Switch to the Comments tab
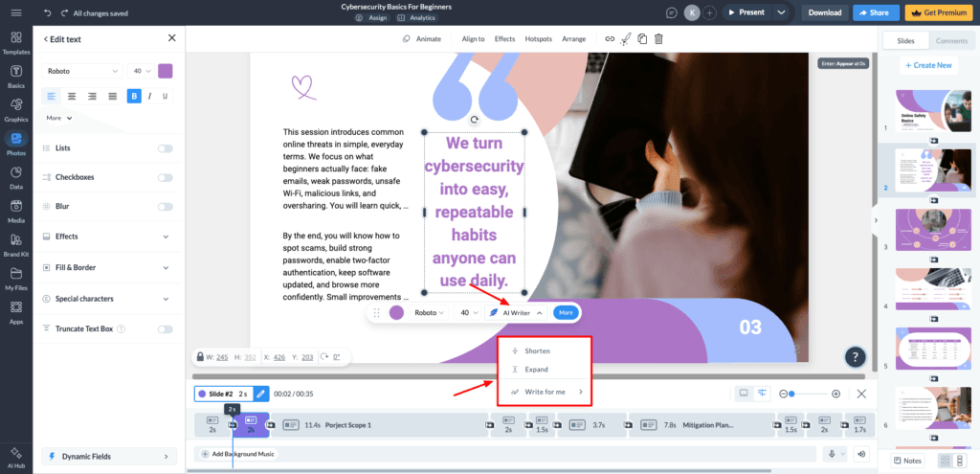 pyautogui.click(x=951, y=41)
